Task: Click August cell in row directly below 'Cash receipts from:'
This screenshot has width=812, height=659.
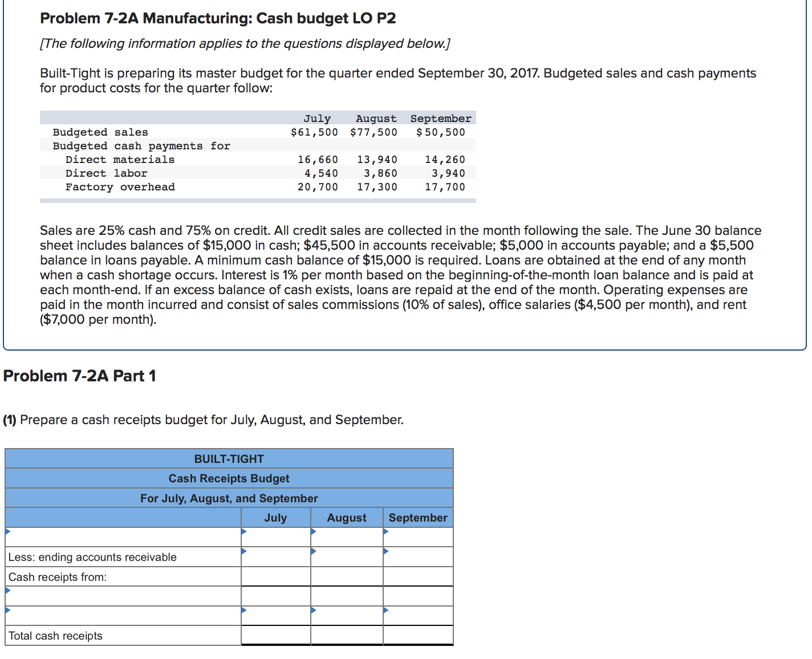Action: [x=347, y=596]
